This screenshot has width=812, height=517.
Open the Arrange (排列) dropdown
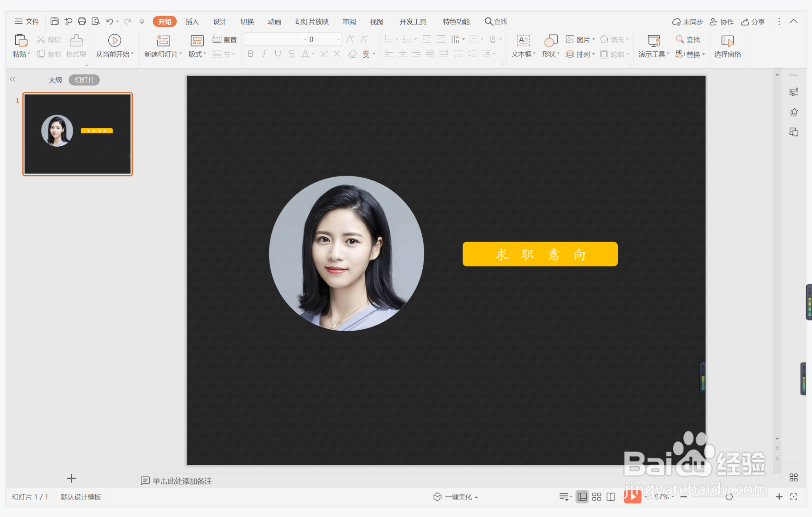[580, 54]
